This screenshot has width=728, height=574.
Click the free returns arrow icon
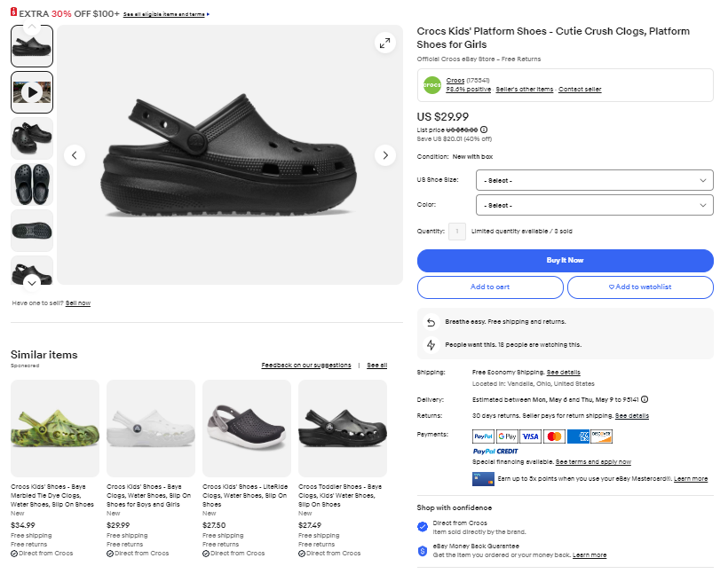[431, 322]
